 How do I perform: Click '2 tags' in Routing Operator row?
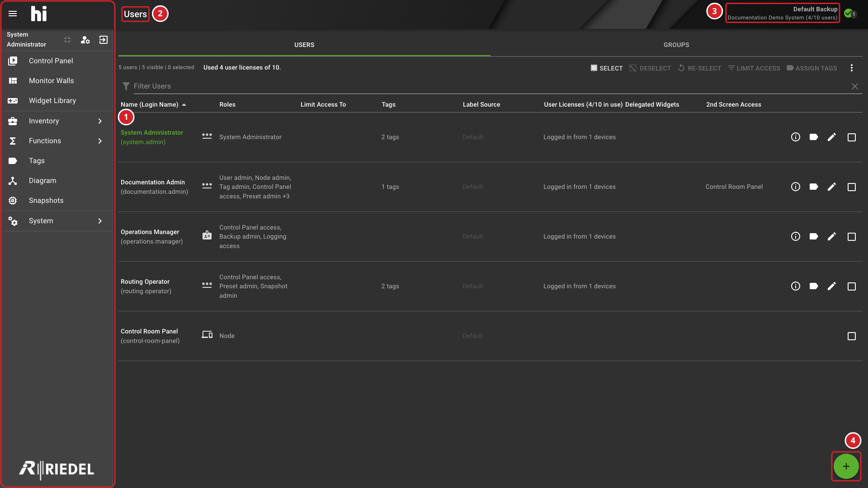[x=390, y=286]
